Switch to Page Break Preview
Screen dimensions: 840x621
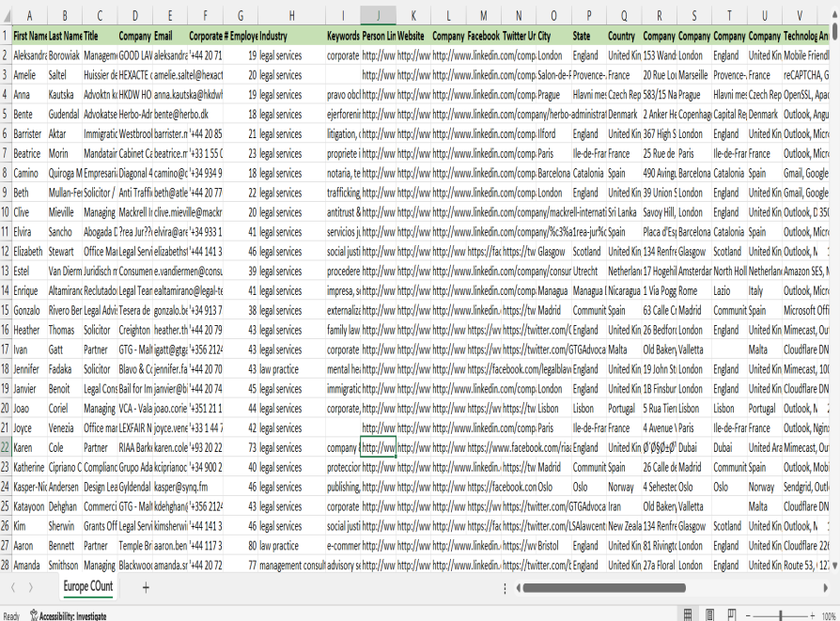[x=731, y=615]
